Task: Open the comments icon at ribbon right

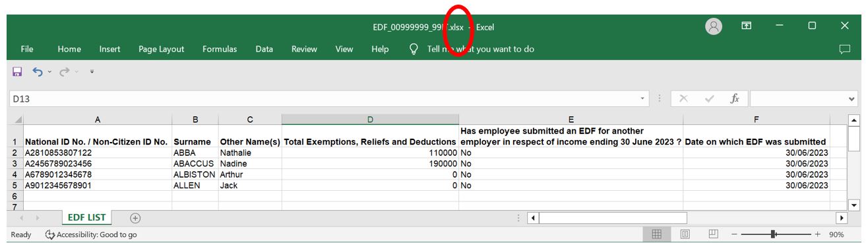Action: click(844, 49)
